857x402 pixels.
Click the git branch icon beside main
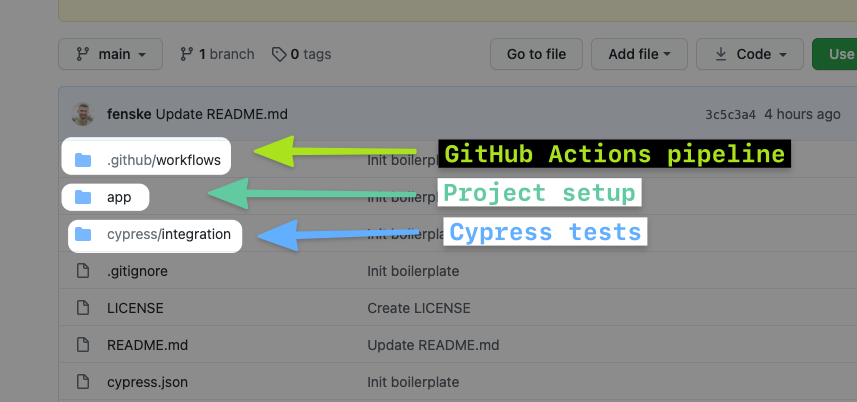click(x=83, y=54)
